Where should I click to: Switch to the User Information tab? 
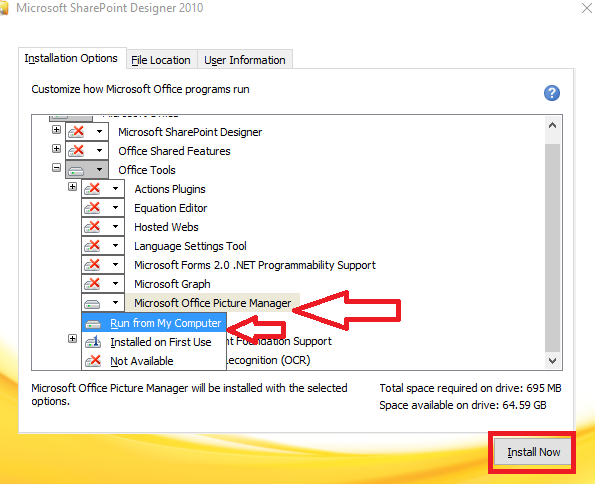(x=245, y=60)
